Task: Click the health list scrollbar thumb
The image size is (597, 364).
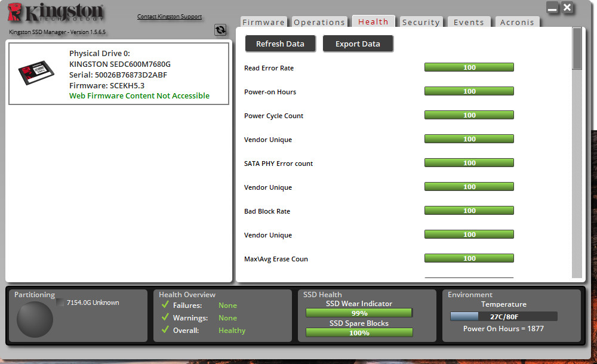Action: click(x=577, y=49)
